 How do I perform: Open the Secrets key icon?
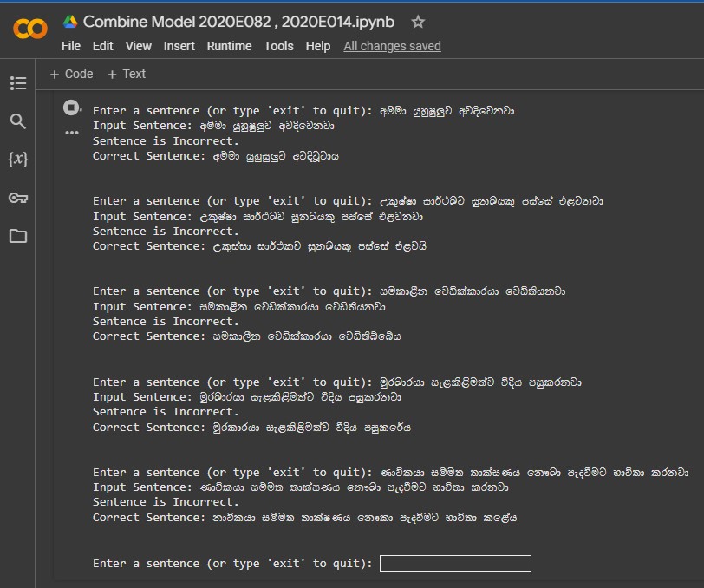coord(17,198)
